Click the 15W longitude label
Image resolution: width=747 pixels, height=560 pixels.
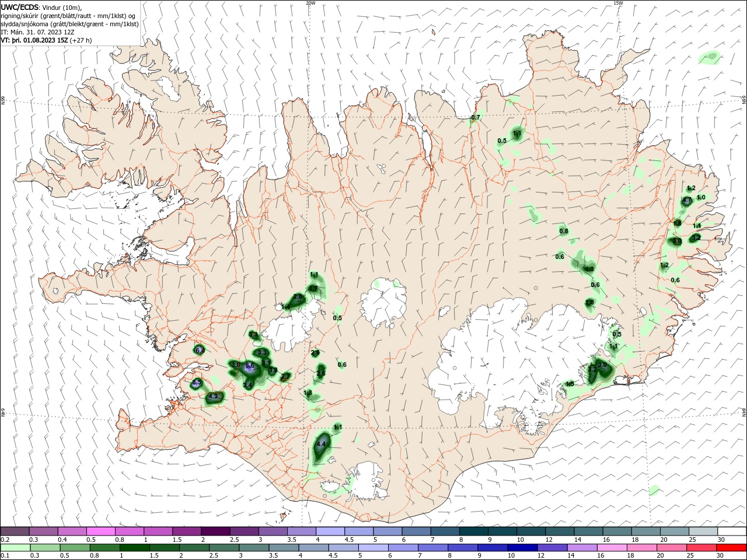618,3
